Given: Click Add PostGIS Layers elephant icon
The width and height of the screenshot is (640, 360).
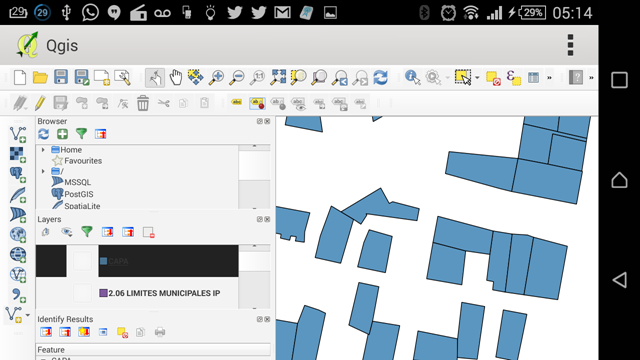Looking at the screenshot, I should (x=18, y=175).
